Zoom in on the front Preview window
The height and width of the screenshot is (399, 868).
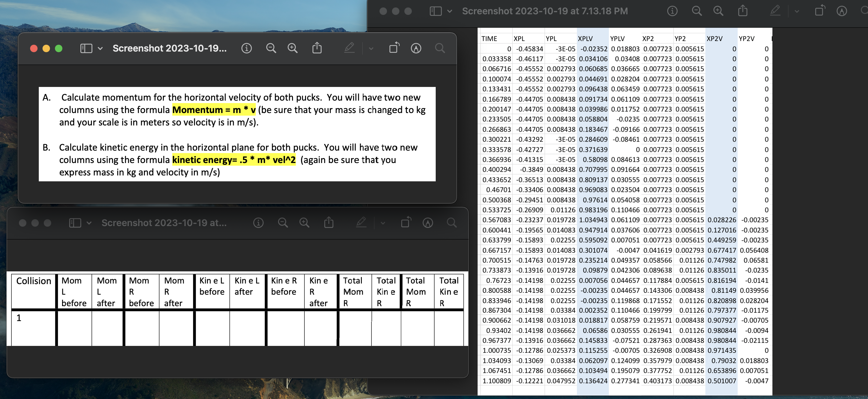click(292, 48)
